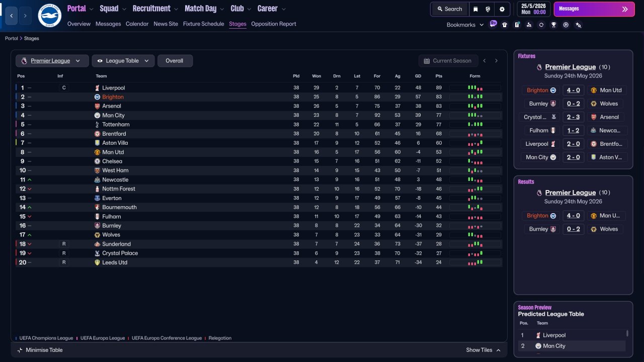Click the Wolves crest in league table
Screen dimensions: 644x362
tap(97, 235)
